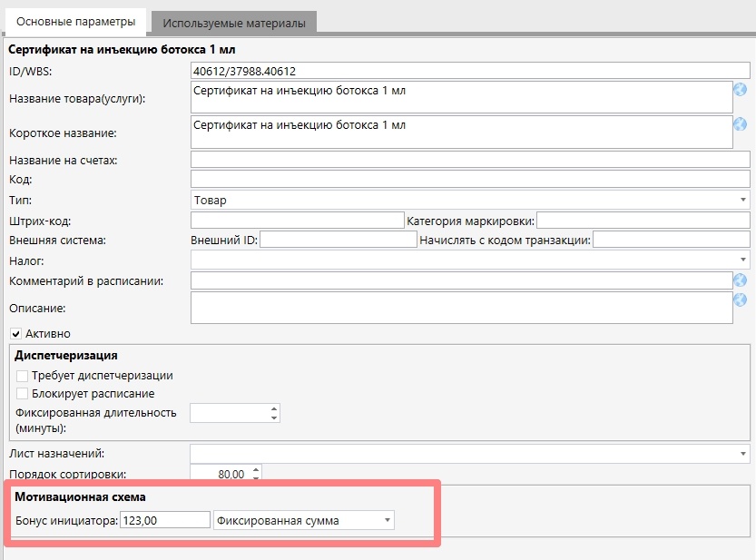Select the Основные параметры tab
The height and width of the screenshot is (560, 756).
76,21
